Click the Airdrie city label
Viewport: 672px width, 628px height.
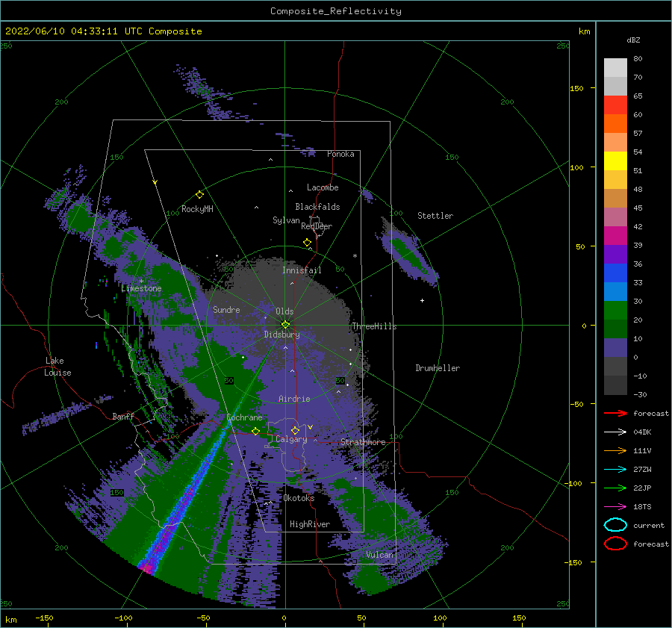click(x=294, y=399)
